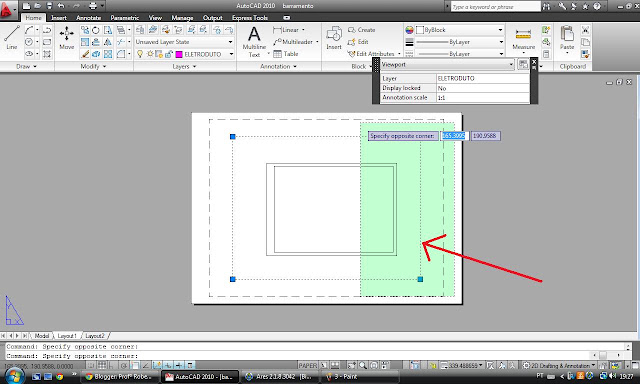640x384 pixels.
Task: Select the Rotate tool in Modify panel
Action: click(x=96, y=30)
